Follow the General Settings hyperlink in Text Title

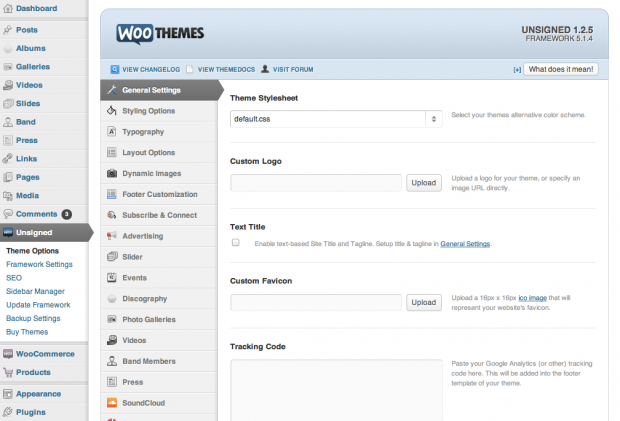pos(465,244)
